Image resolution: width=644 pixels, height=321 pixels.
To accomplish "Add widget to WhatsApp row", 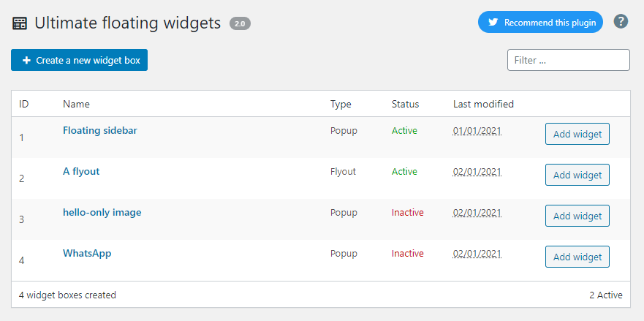I will coord(577,257).
